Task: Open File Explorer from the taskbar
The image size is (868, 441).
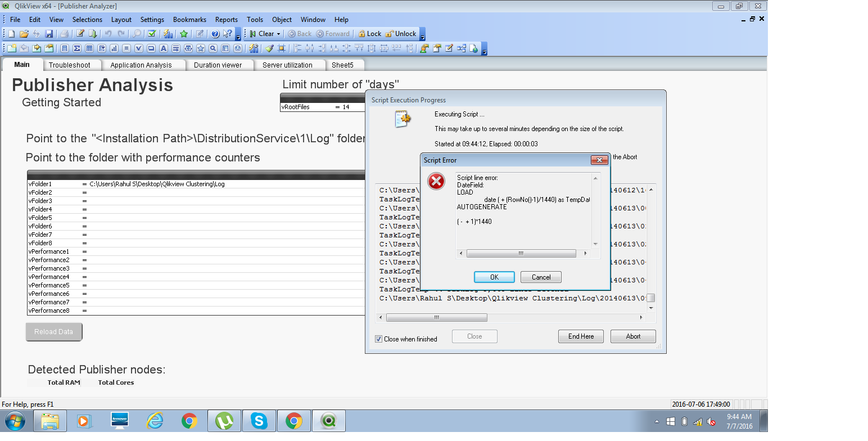Action: (x=50, y=421)
